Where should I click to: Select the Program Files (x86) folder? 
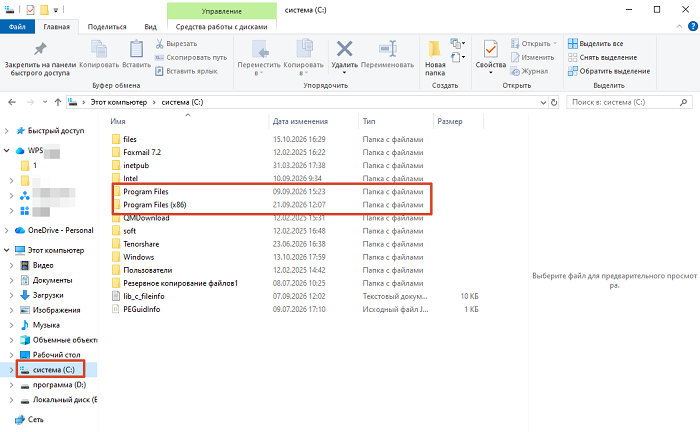pyautogui.click(x=154, y=205)
